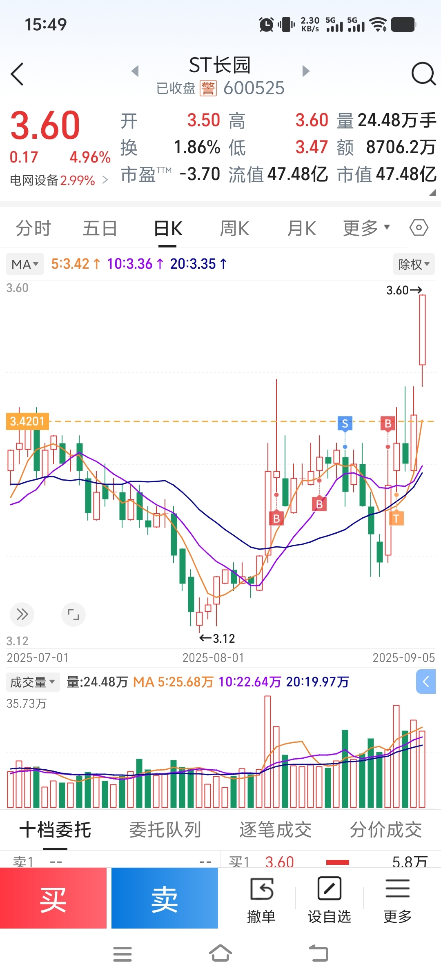
Task: Tap the 市盈TTM -3.70 value
Action: [200, 174]
